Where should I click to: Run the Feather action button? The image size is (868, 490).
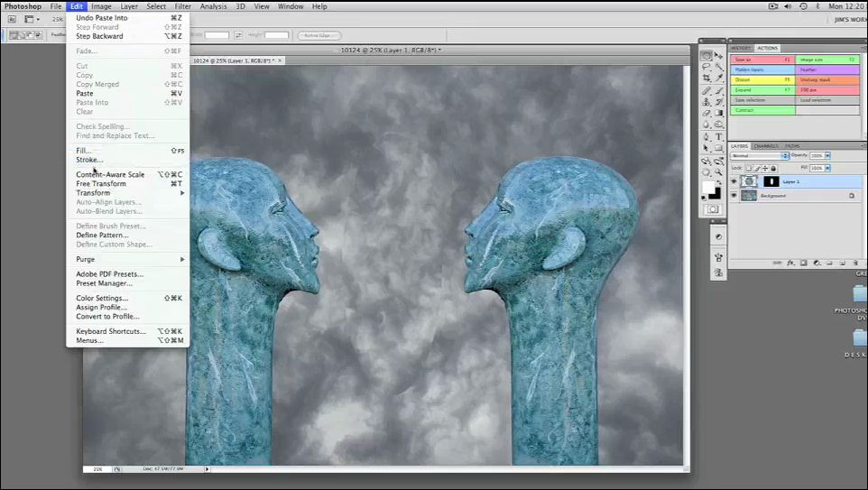point(827,69)
